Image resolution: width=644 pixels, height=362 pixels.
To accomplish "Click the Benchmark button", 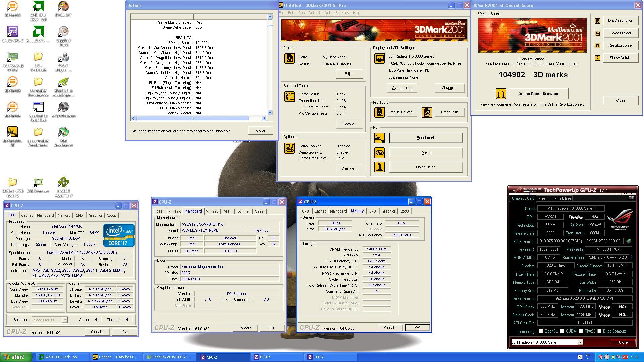I will click(426, 138).
